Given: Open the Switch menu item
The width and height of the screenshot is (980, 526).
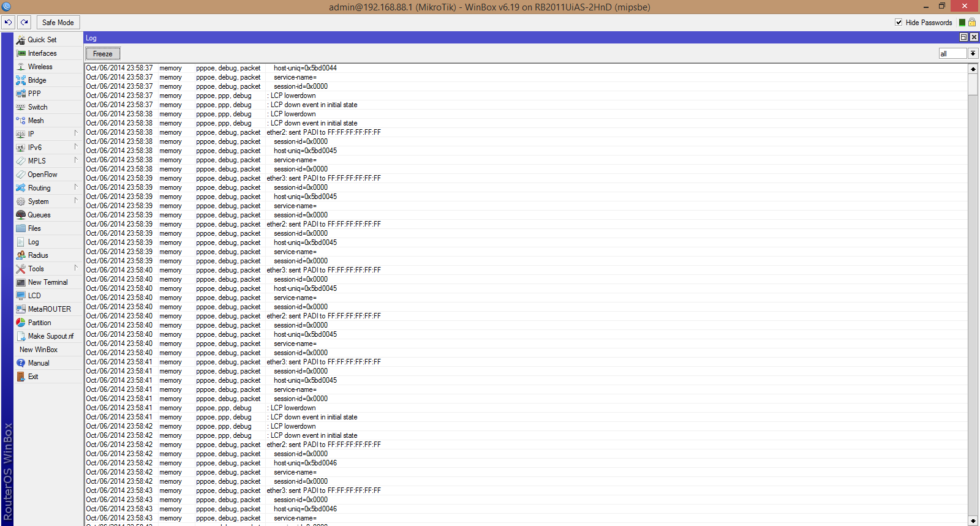Looking at the screenshot, I should point(48,107).
